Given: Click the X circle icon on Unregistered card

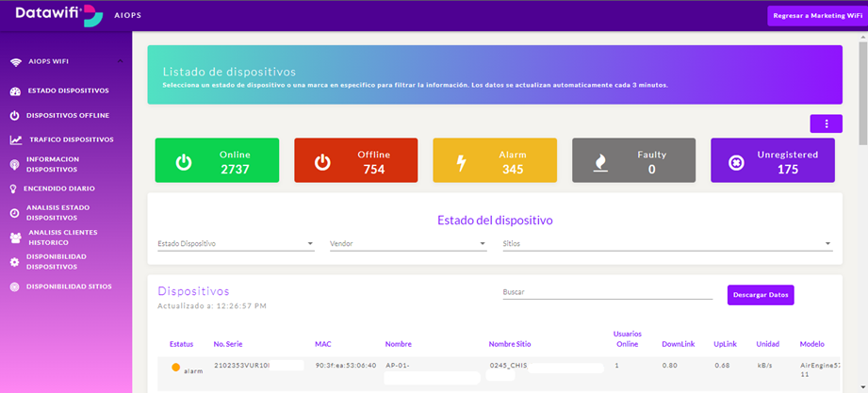Looking at the screenshot, I should pos(736,163).
